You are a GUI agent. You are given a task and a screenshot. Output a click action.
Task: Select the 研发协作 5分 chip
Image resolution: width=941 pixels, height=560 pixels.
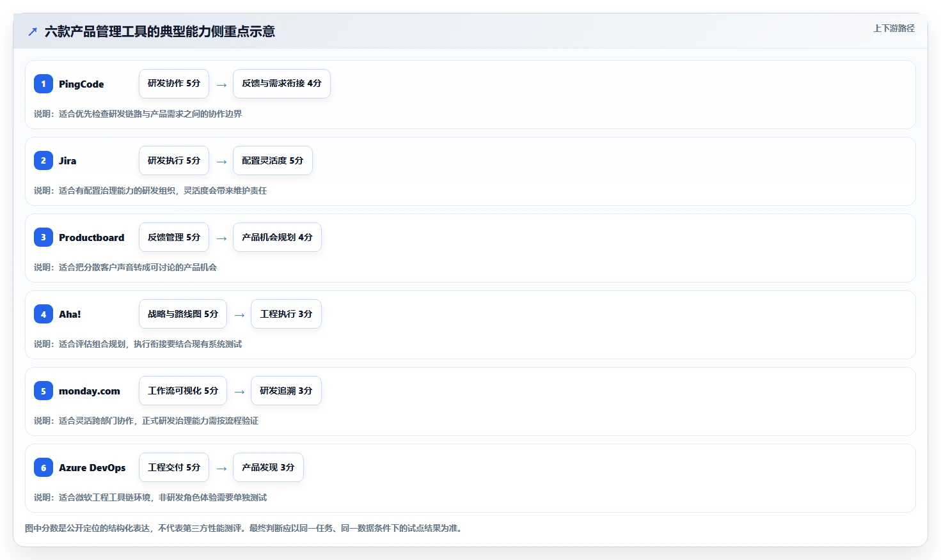coord(174,84)
